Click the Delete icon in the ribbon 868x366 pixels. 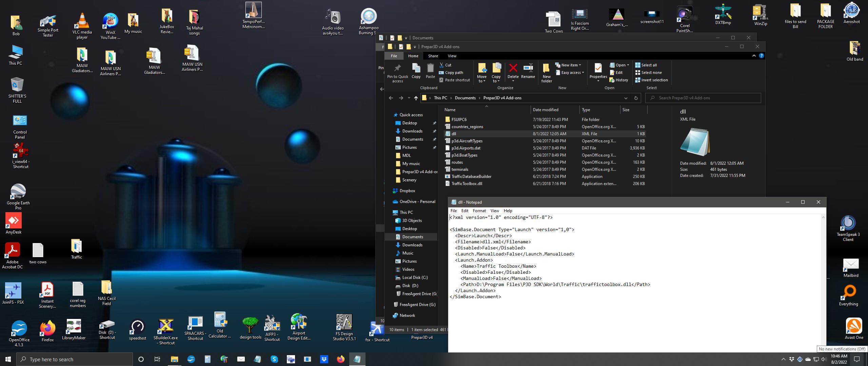tap(513, 69)
